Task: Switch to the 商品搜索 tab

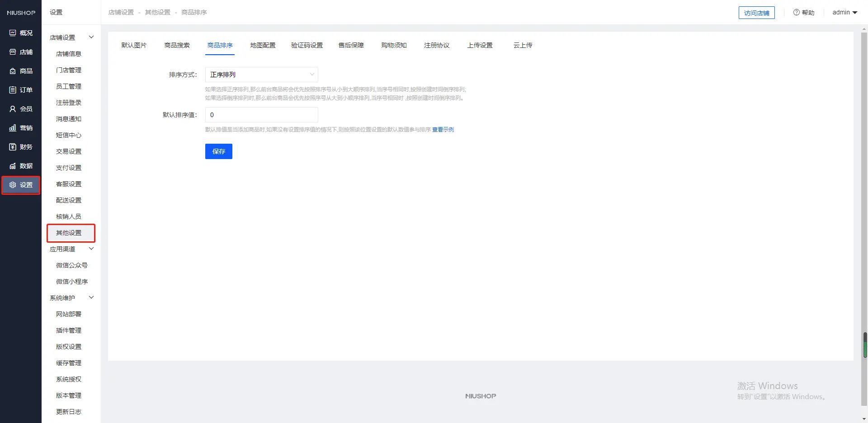Action: click(x=177, y=45)
